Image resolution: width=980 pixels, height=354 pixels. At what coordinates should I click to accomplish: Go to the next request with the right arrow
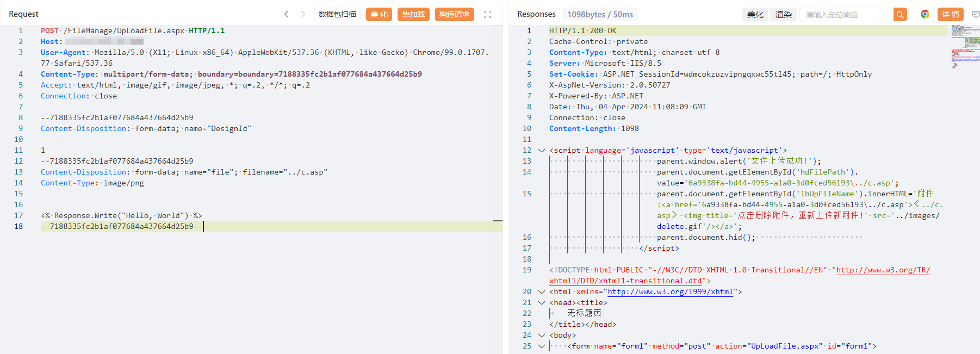pyautogui.click(x=303, y=14)
